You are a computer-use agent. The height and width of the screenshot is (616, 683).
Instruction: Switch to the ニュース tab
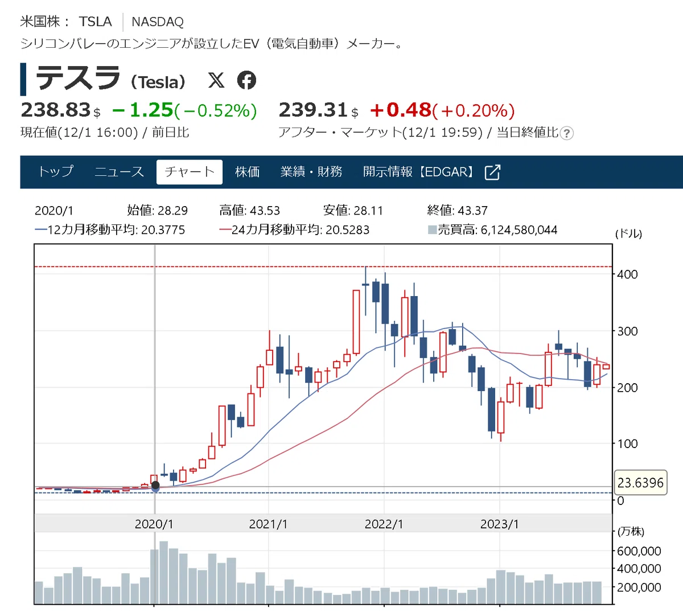[119, 171]
